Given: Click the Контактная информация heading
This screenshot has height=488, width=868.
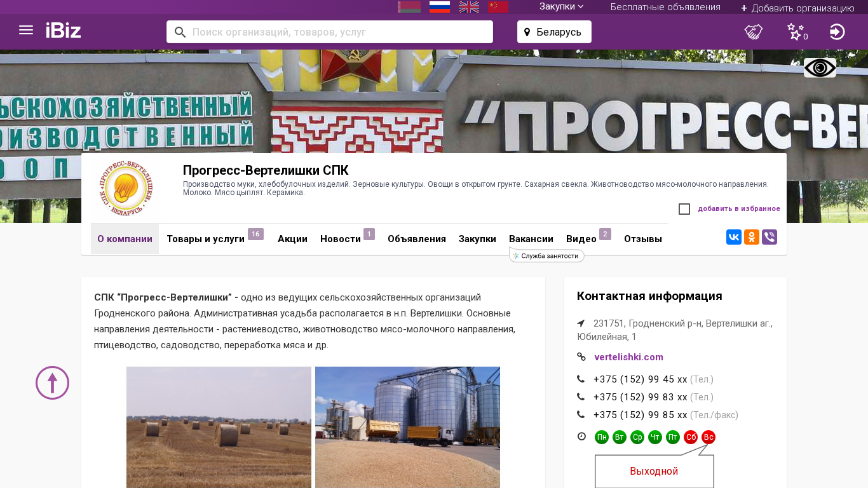Looking at the screenshot, I should pos(649,296).
